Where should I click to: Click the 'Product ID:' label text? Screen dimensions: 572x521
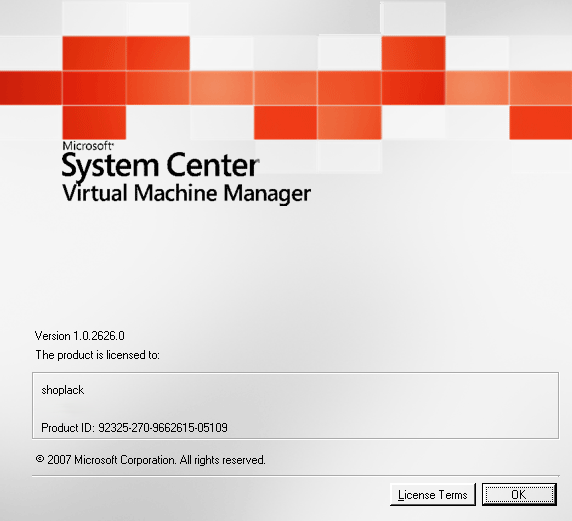coord(68,427)
